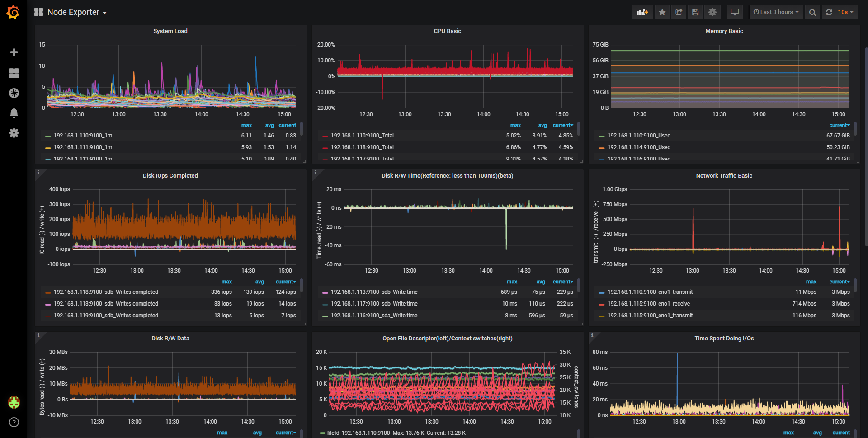Screen dimensions: 868x438
Task: Click color swatch of 192.168.1.110:9100_Used series
Action: (602, 136)
